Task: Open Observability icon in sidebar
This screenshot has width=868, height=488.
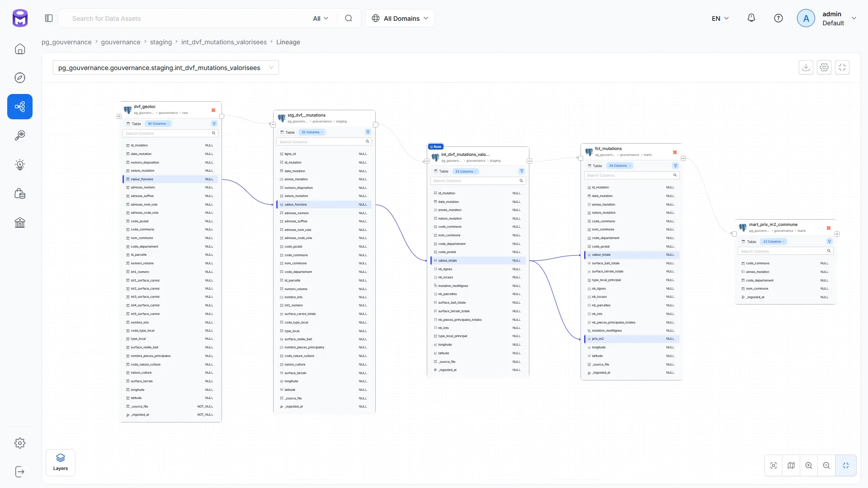Action: click(x=20, y=136)
